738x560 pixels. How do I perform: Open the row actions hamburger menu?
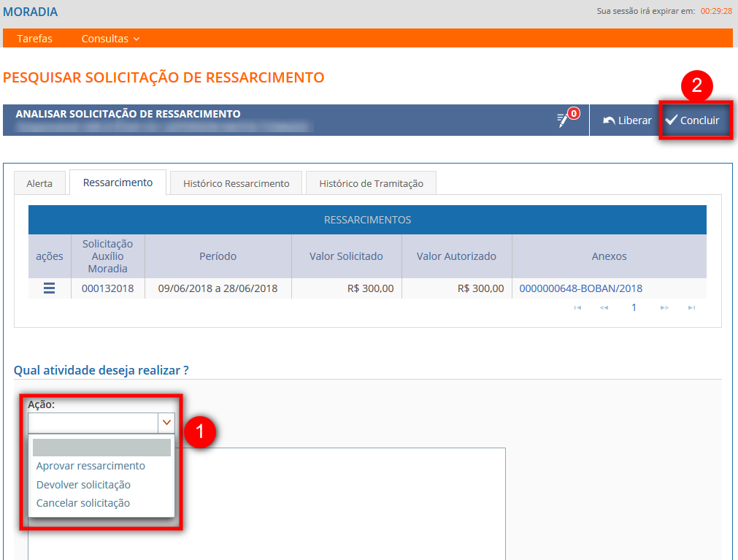click(x=49, y=288)
